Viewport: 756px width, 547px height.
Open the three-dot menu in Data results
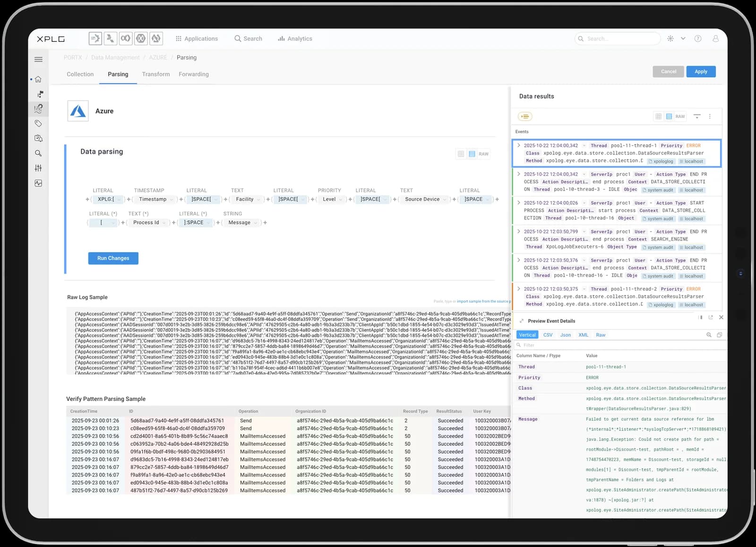coord(710,116)
